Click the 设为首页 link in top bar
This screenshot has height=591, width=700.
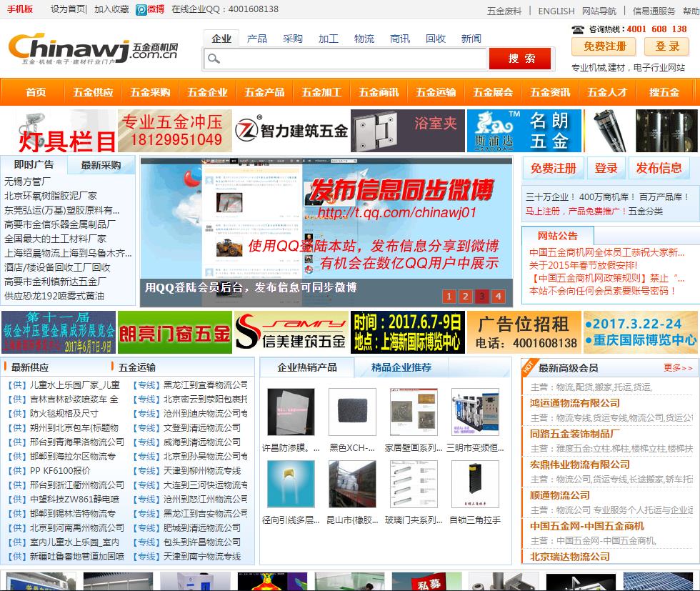67,9
